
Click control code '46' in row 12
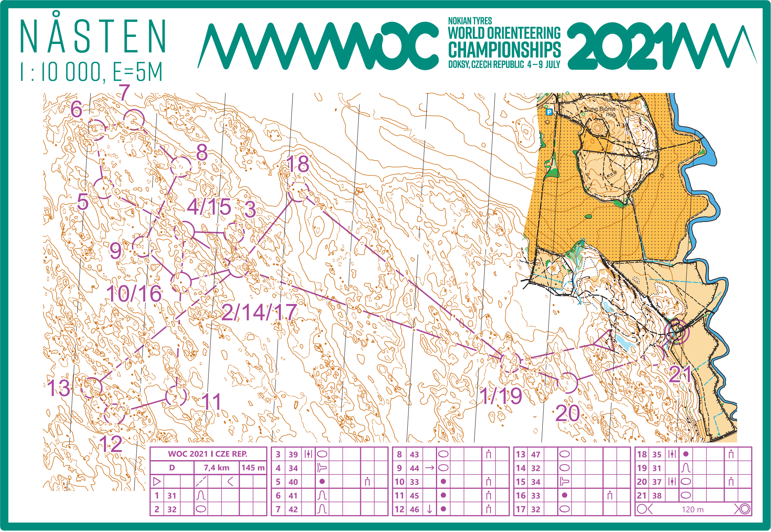tap(414, 509)
